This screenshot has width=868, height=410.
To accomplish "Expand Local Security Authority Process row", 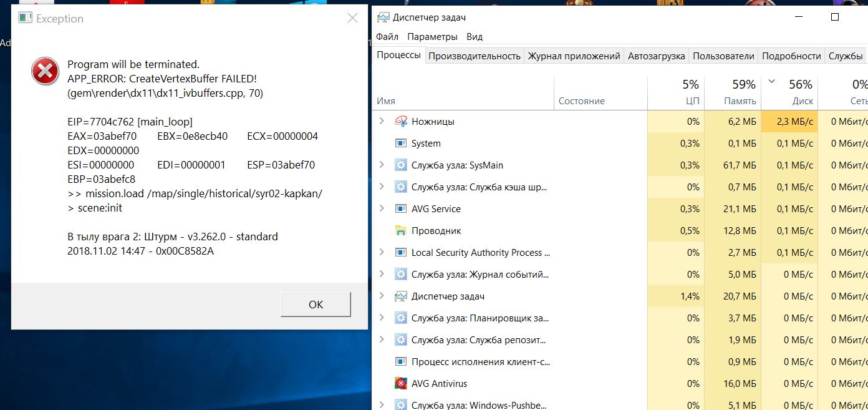I will tap(382, 252).
